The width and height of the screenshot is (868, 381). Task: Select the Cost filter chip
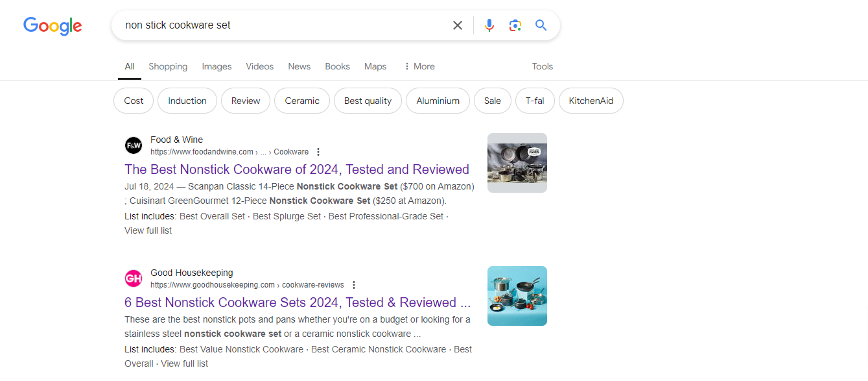[x=134, y=101]
